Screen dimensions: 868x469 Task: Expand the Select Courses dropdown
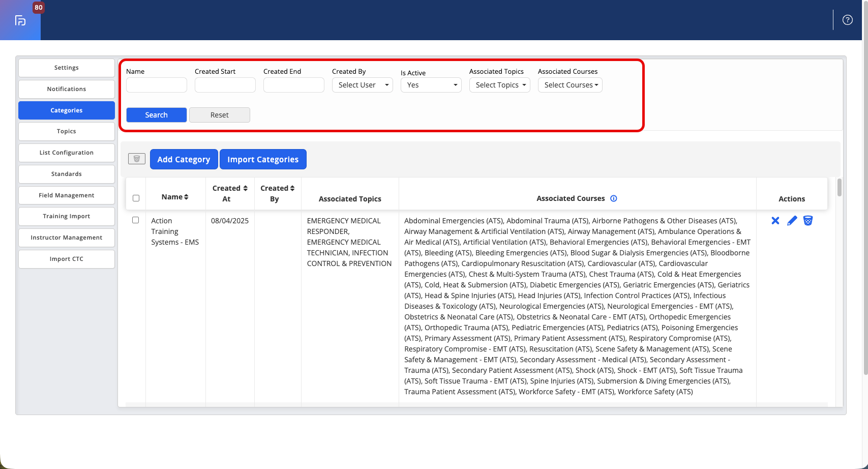(570, 85)
